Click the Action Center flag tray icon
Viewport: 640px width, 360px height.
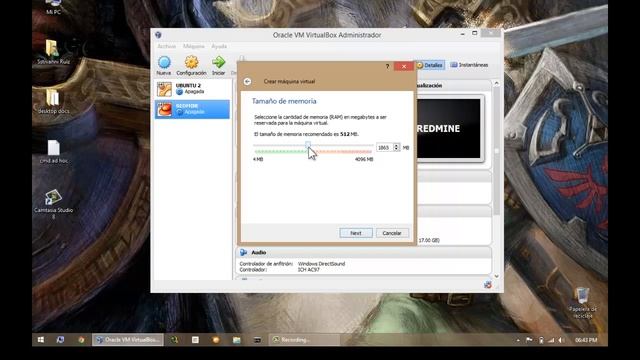pos(529,340)
